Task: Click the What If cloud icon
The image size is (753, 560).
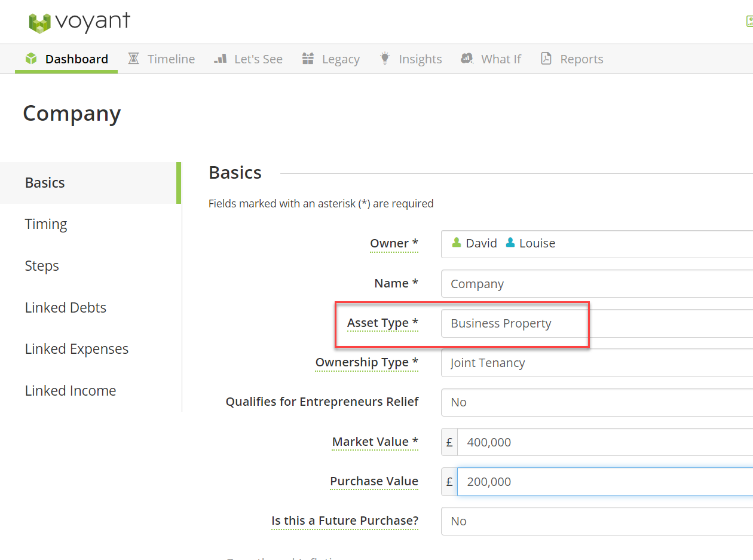Action: (467, 59)
